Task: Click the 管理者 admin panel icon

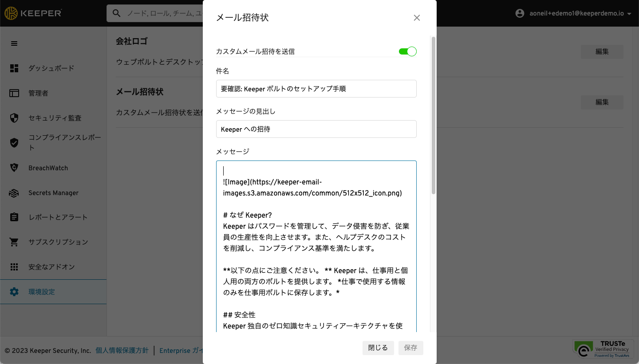Action: pos(14,93)
